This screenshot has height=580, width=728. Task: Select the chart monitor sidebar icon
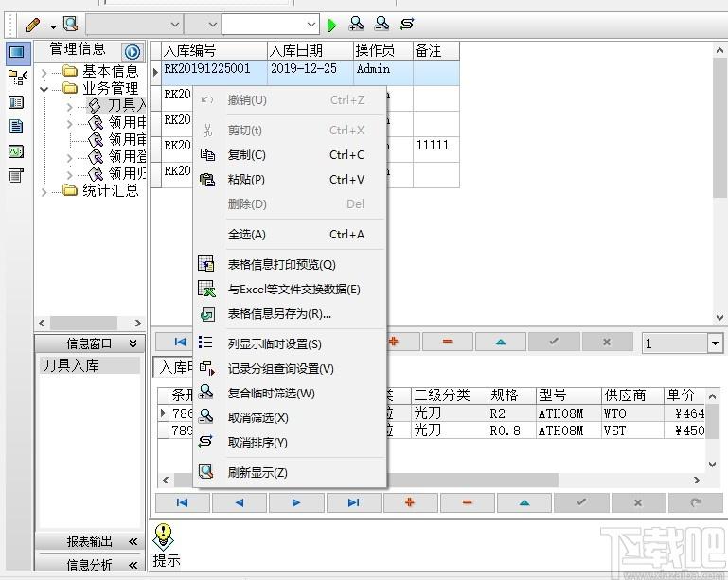(16, 151)
